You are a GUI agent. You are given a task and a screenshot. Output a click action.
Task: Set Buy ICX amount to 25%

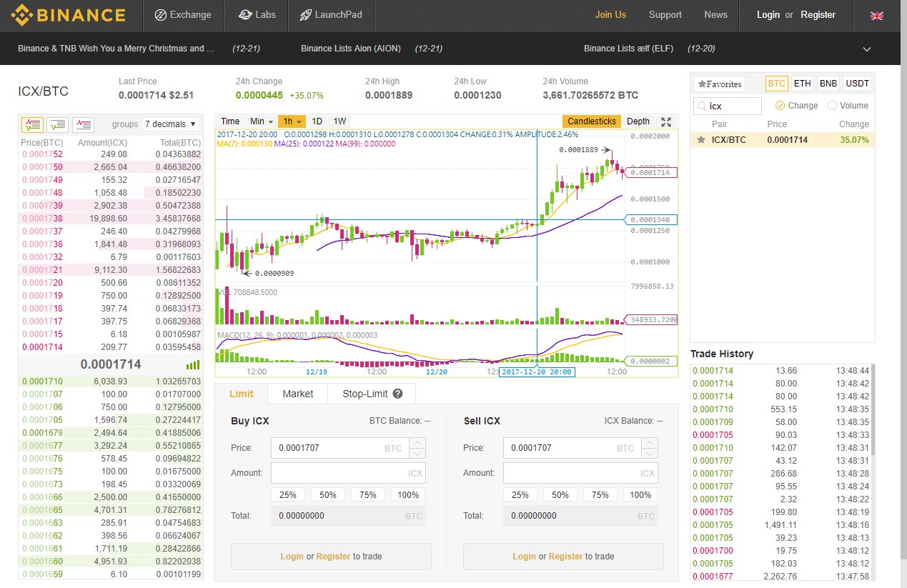(288, 495)
